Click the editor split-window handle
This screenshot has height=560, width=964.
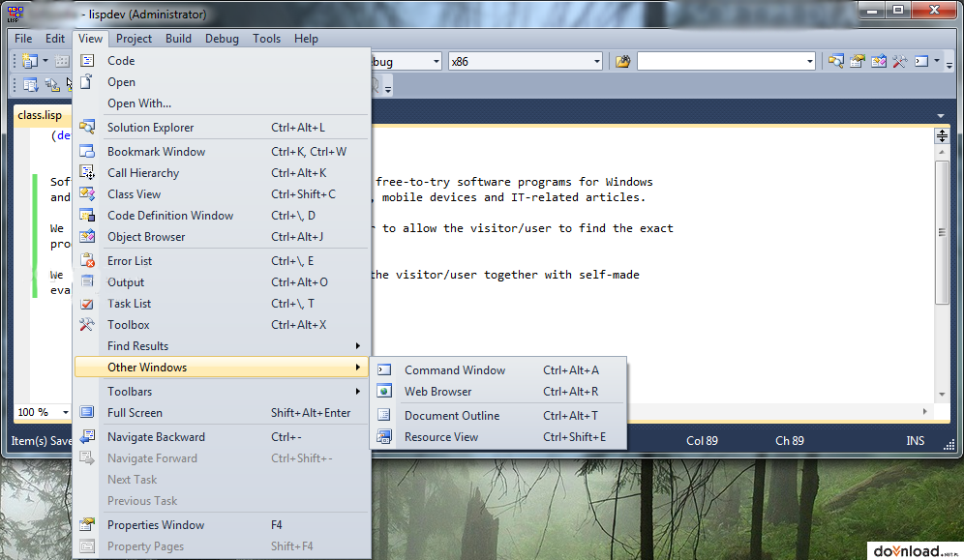click(x=941, y=135)
